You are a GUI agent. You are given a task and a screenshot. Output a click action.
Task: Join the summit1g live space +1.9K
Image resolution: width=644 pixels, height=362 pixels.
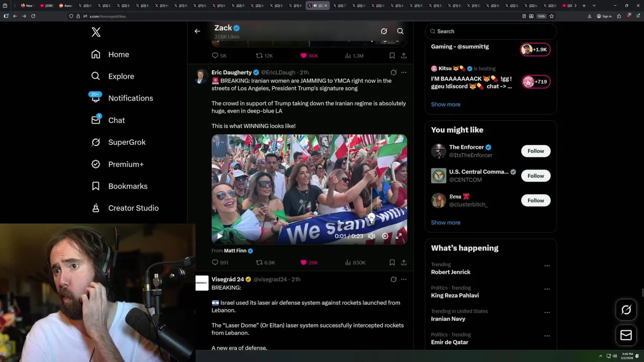pos(535,49)
